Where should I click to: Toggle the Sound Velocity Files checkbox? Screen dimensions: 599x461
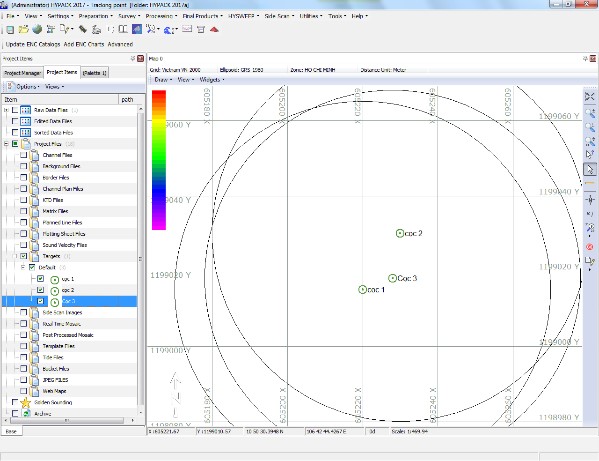click(24, 245)
